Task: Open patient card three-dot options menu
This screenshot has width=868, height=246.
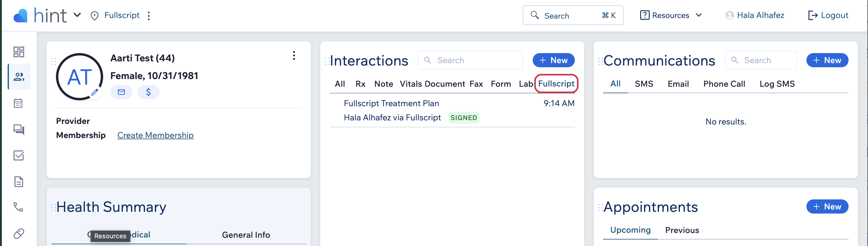Action: point(294,55)
